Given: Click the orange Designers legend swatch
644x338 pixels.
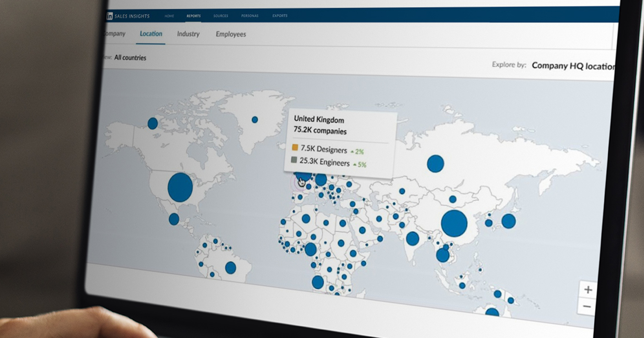Looking at the screenshot, I should [x=295, y=148].
